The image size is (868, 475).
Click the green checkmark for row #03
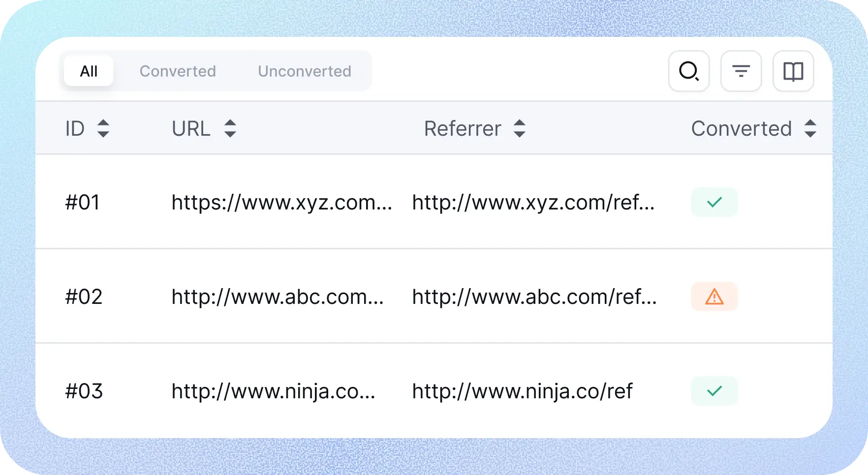(x=714, y=391)
